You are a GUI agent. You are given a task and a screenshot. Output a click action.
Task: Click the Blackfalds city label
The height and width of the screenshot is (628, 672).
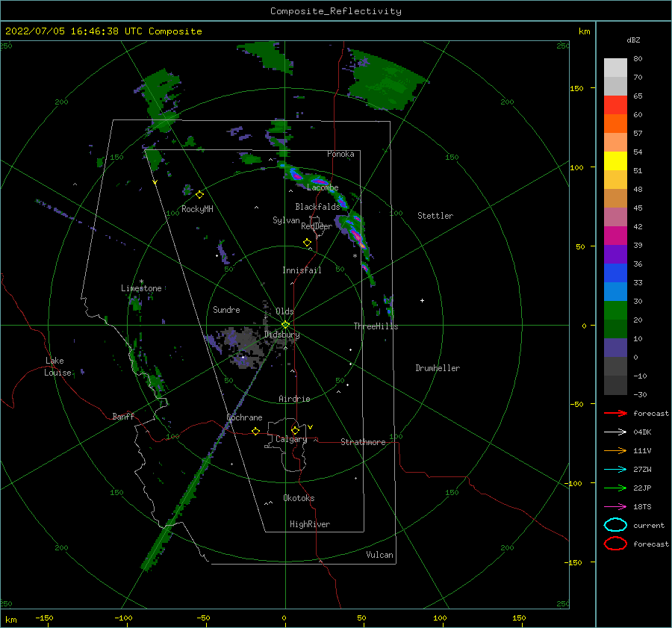[x=317, y=207]
